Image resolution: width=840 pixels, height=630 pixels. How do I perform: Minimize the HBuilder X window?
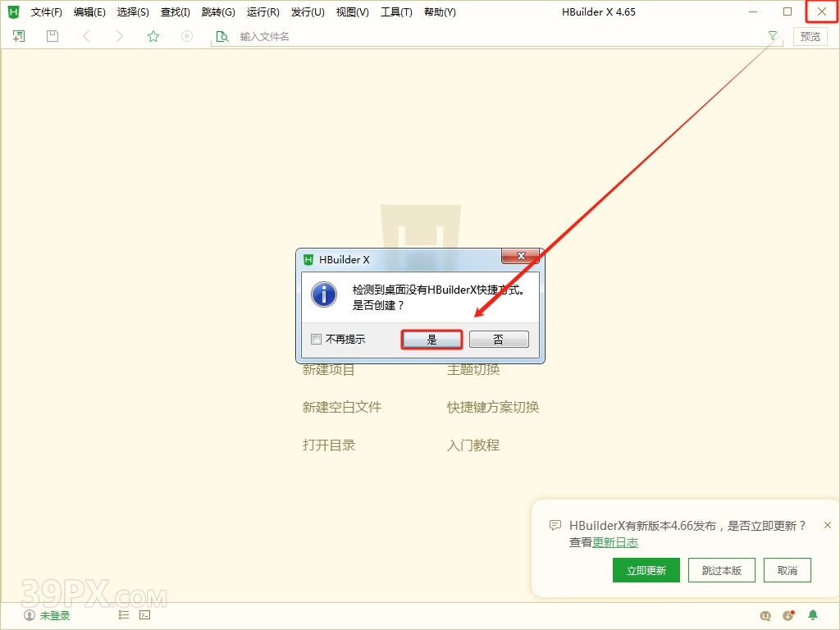753,11
